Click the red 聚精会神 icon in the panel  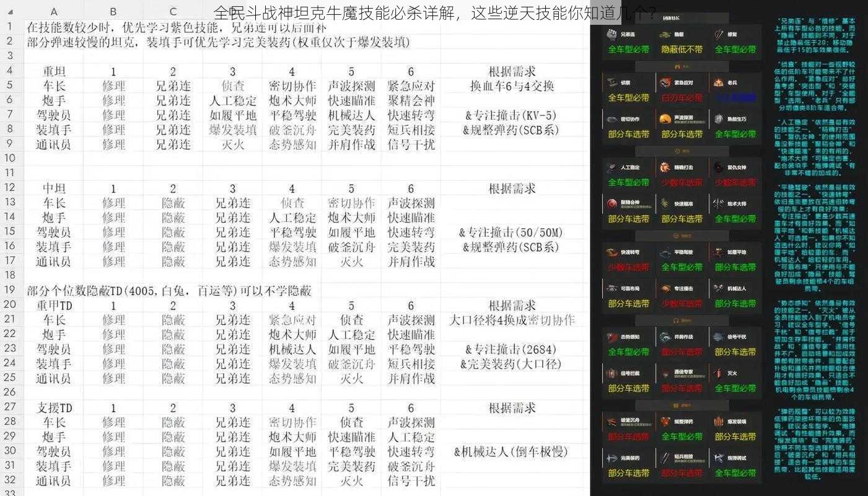[x=612, y=204]
